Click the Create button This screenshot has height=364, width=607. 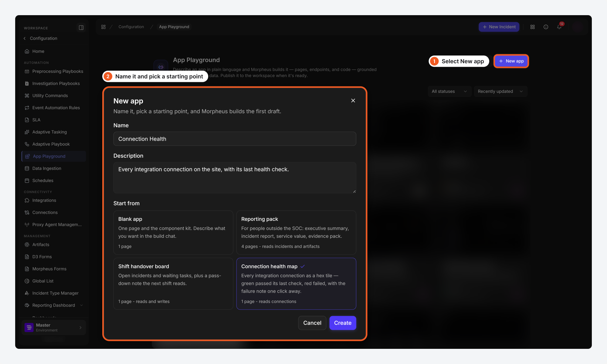point(343,323)
